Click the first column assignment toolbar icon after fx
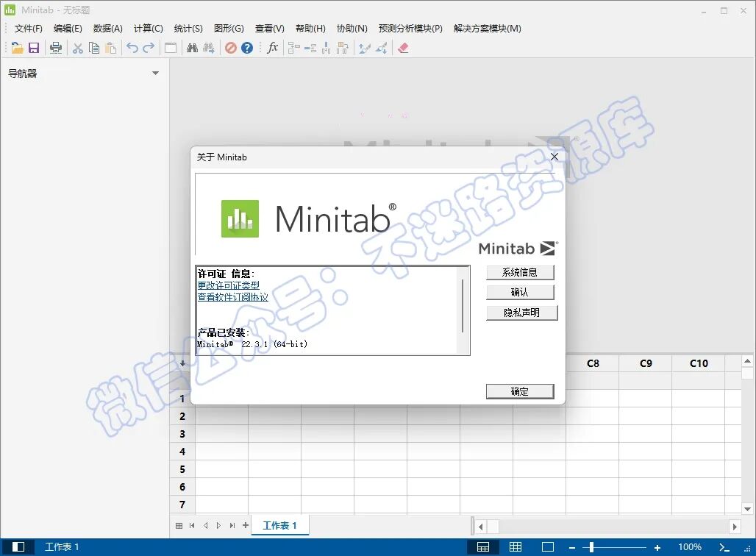This screenshot has height=556, width=756. (293, 48)
